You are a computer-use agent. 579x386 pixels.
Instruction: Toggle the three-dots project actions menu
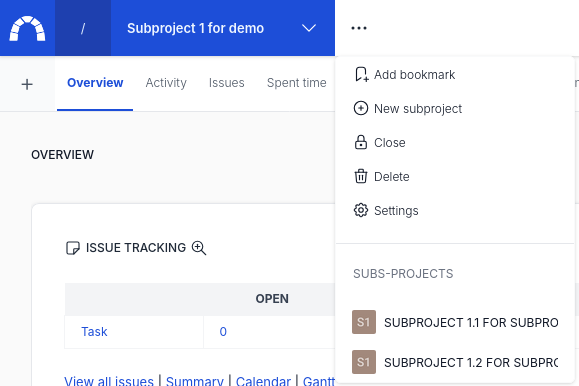tap(359, 28)
